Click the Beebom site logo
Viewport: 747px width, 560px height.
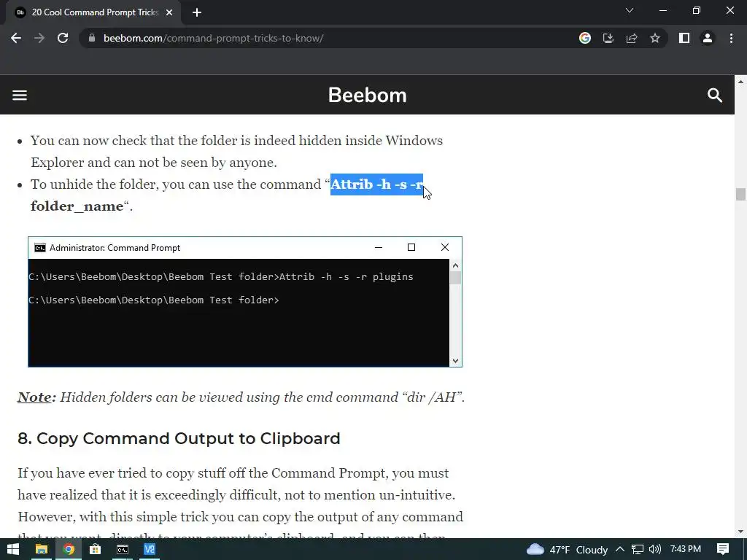pyautogui.click(x=368, y=96)
